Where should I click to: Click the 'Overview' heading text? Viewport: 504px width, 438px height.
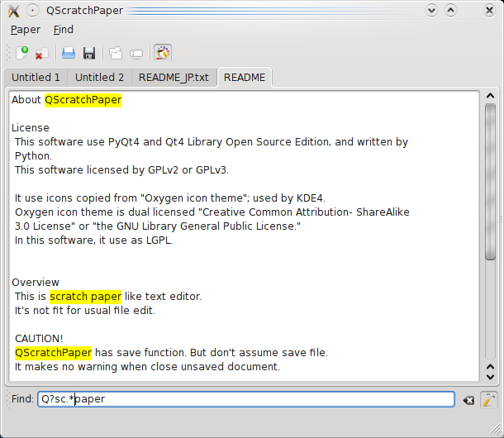tap(36, 283)
